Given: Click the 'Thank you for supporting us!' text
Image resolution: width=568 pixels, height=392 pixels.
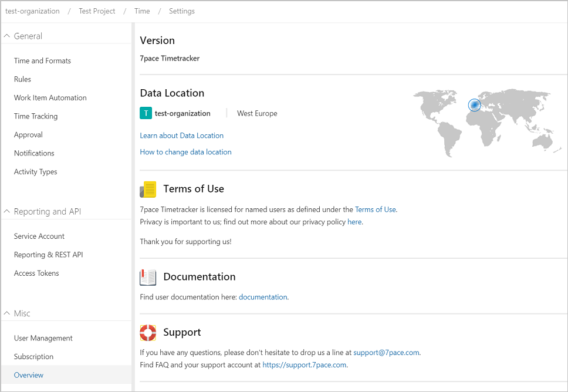Looking at the screenshot, I should (x=186, y=242).
